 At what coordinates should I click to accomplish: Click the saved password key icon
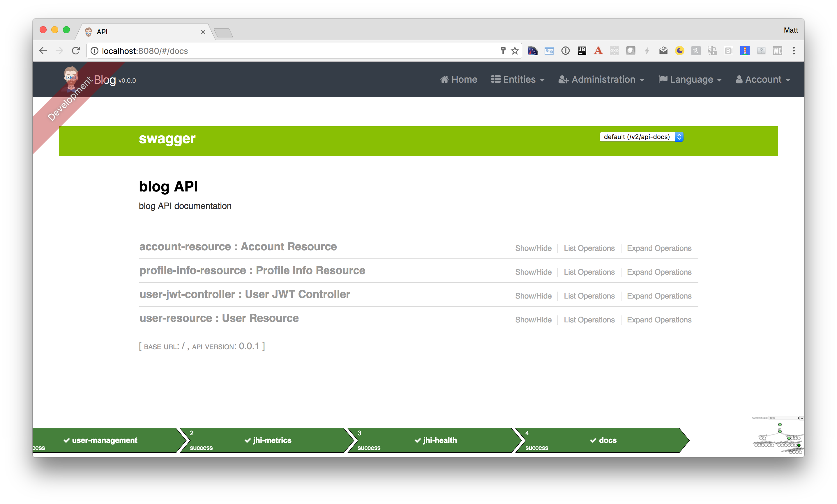click(503, 51)
